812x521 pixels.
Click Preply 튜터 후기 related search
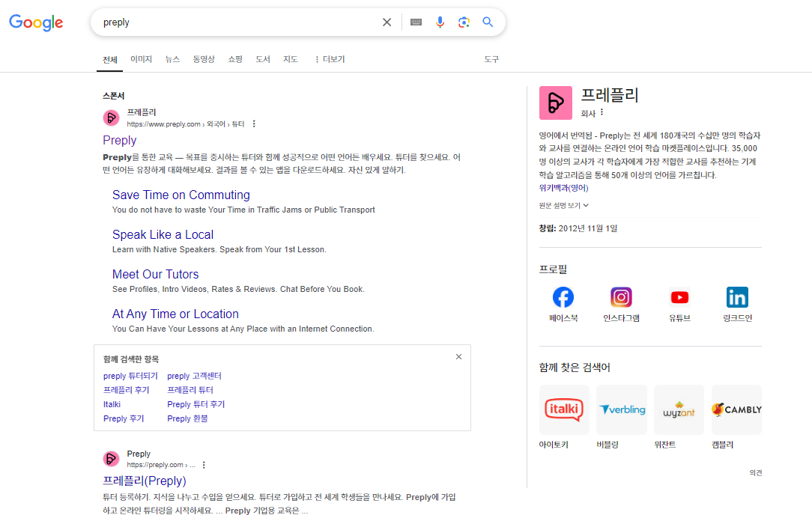click(x=196, y=404)
